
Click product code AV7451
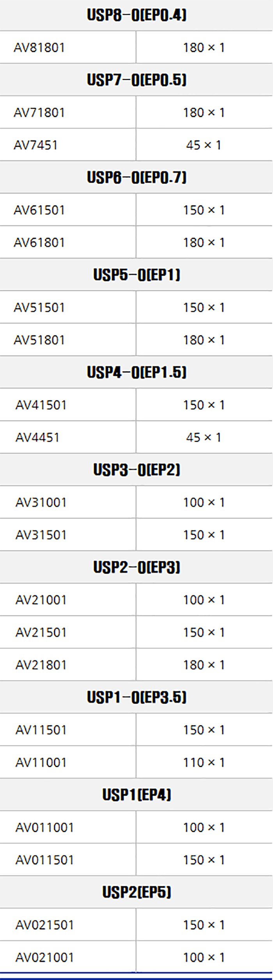coord(36,145)
